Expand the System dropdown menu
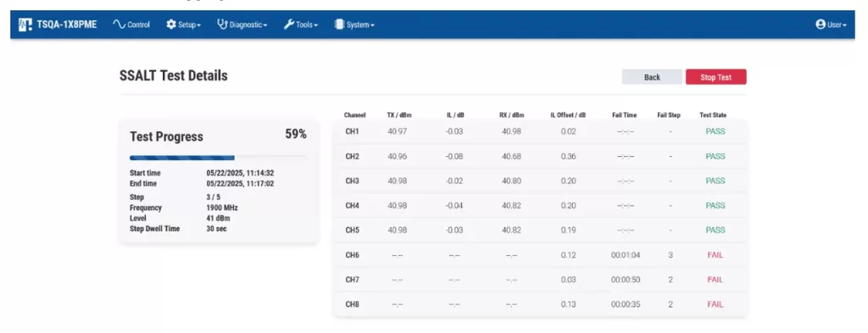Image resolution: width=868 pixels, height=333 pixels. (x=355, y=25)
